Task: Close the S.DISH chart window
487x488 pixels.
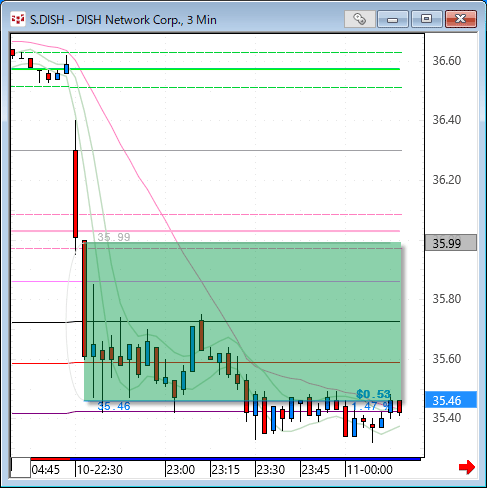Action: (461, 19)
